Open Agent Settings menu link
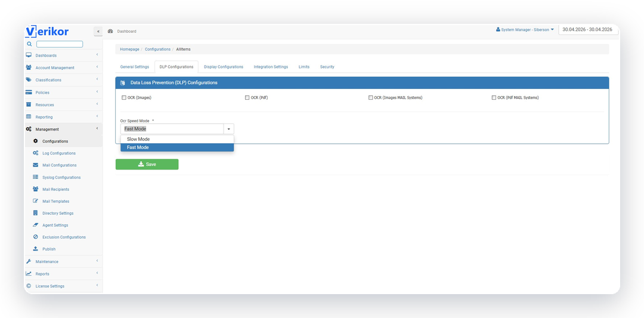 (x=55, y=225)
